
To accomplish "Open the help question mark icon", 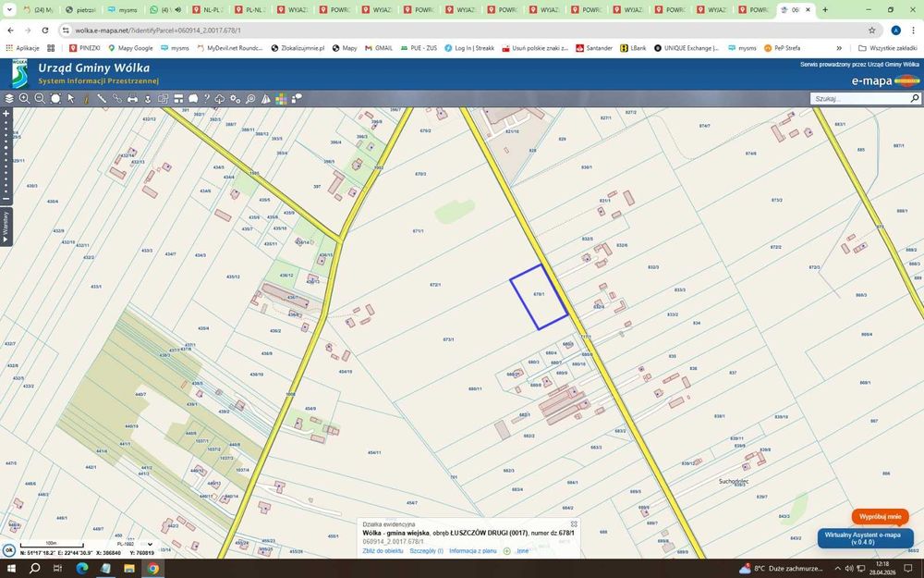I will [207, 99].
